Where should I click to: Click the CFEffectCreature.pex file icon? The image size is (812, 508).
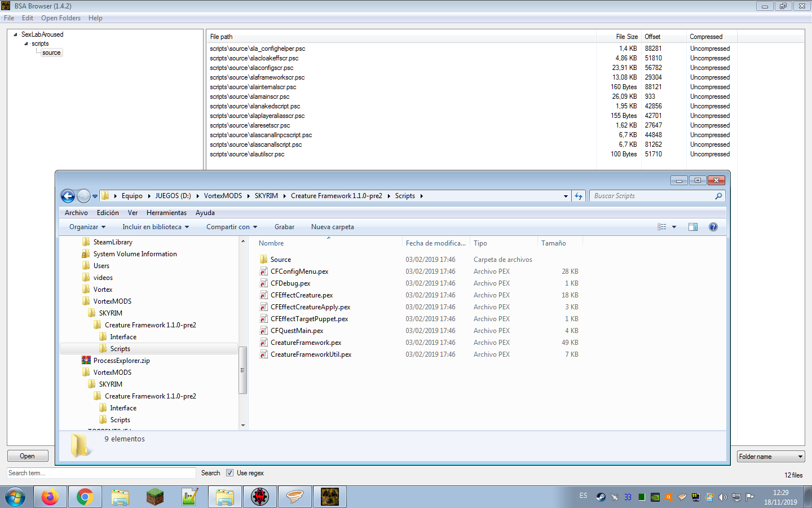point(263,295)
